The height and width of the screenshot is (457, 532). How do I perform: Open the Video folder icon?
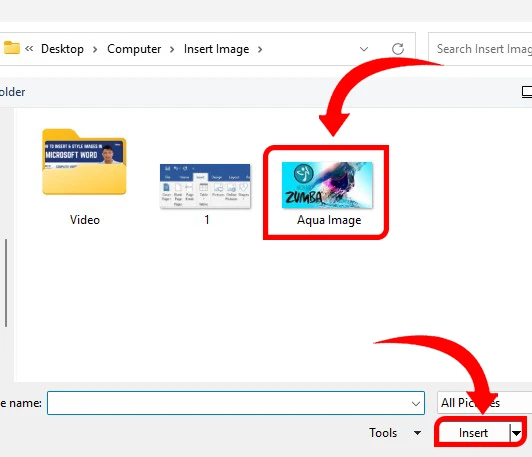[84, 162]
